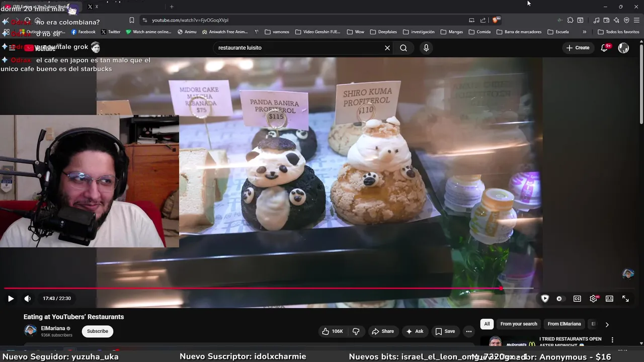
Task: Open the I Tried Restaurants After Midnight video
Action: 571,341
